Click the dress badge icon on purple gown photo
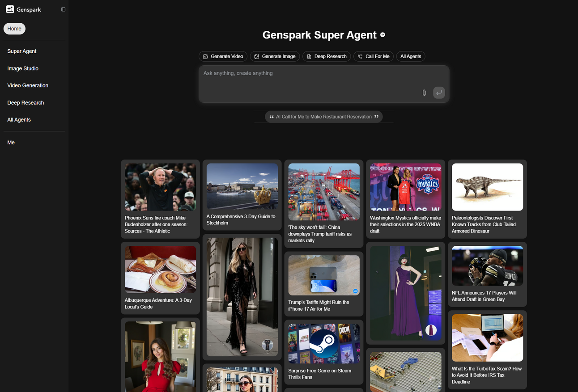578x392 pixels. pos(431,330)
